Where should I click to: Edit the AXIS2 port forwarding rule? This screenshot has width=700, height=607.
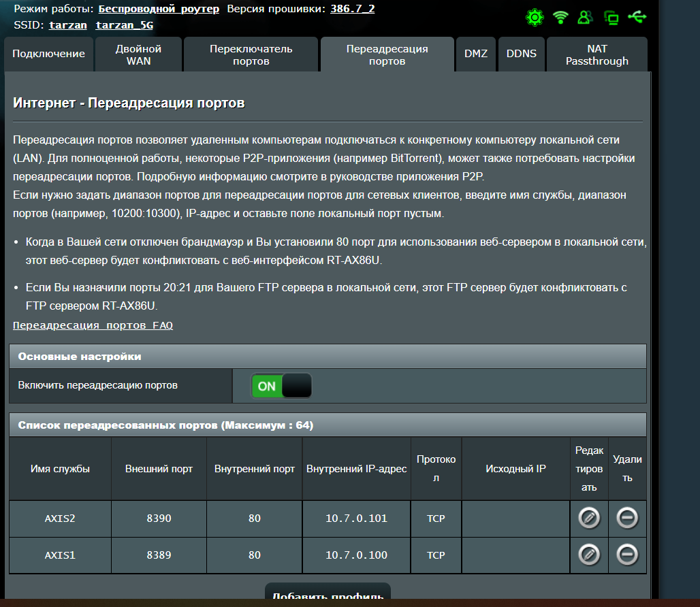tap(589, 519)
